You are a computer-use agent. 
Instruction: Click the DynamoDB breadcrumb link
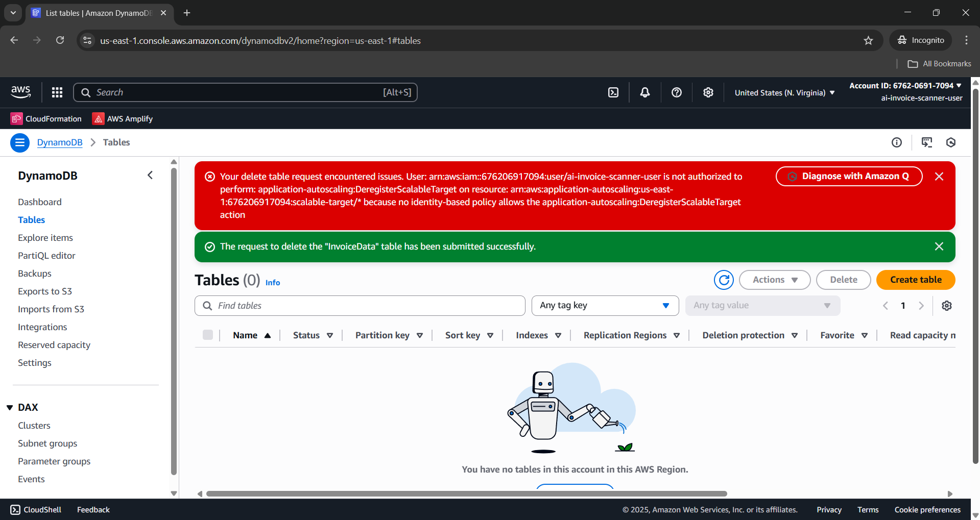(x=60, y=142)
